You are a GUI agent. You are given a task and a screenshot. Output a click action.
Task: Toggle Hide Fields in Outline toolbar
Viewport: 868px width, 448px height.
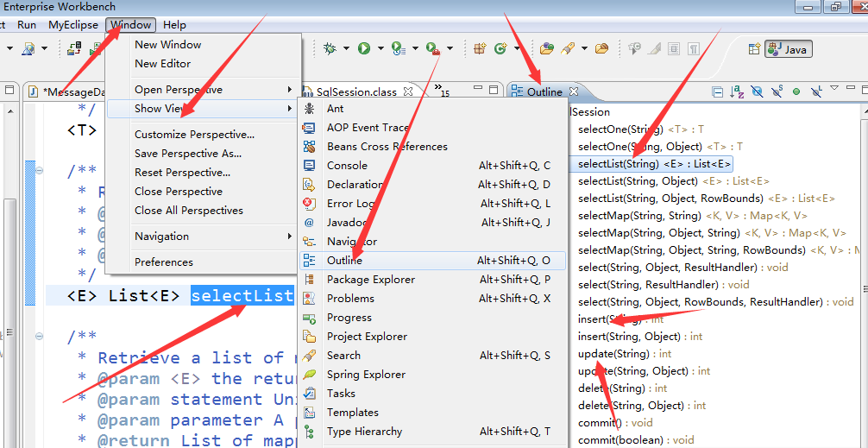tap(757, 91)
